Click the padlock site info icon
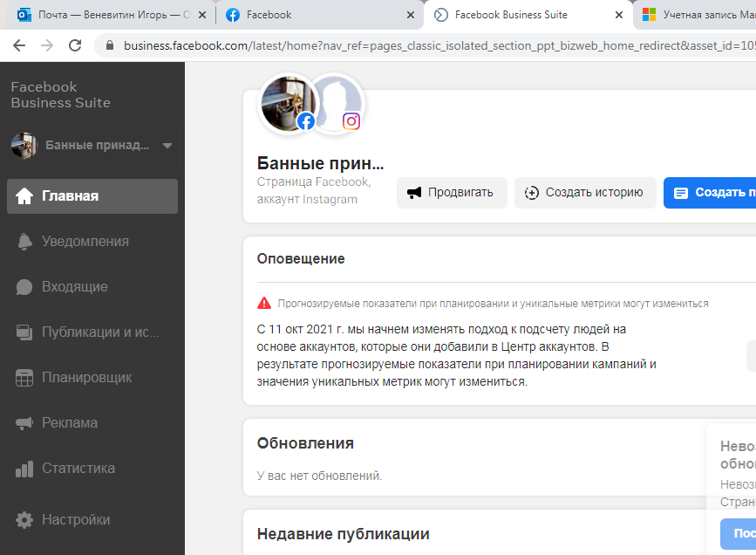This screenshot has height=555, width=756. 110,45
